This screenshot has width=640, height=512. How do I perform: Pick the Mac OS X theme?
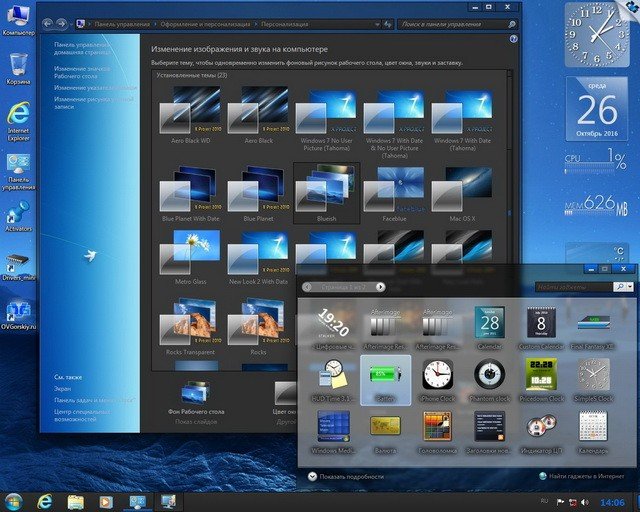pyautogui.click(x=462, y=194)
